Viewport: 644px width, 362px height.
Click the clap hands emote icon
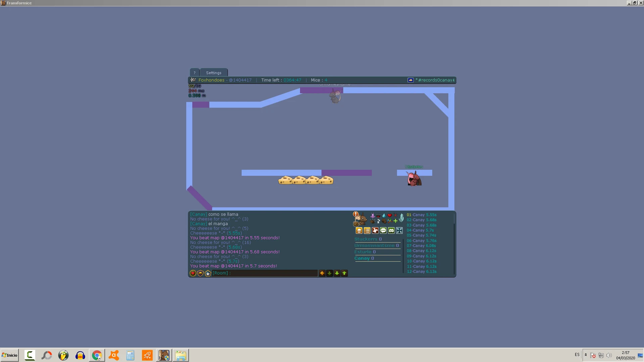tap(373, 221)
